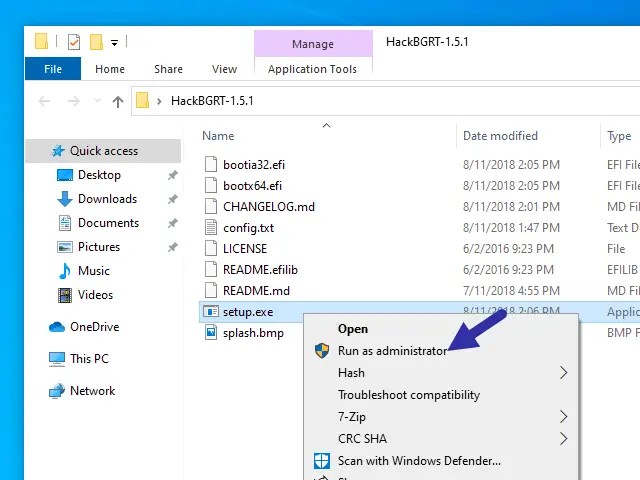The image size is (640, 480).
Task: Click the config.txt text document icon
Action: 211,228
